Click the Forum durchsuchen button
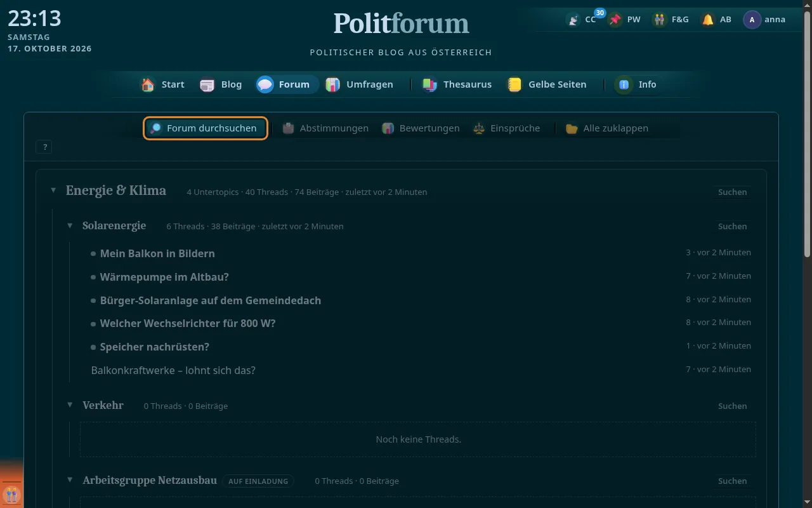Screen dimensions: 812x508 click(x=206, y=128)
